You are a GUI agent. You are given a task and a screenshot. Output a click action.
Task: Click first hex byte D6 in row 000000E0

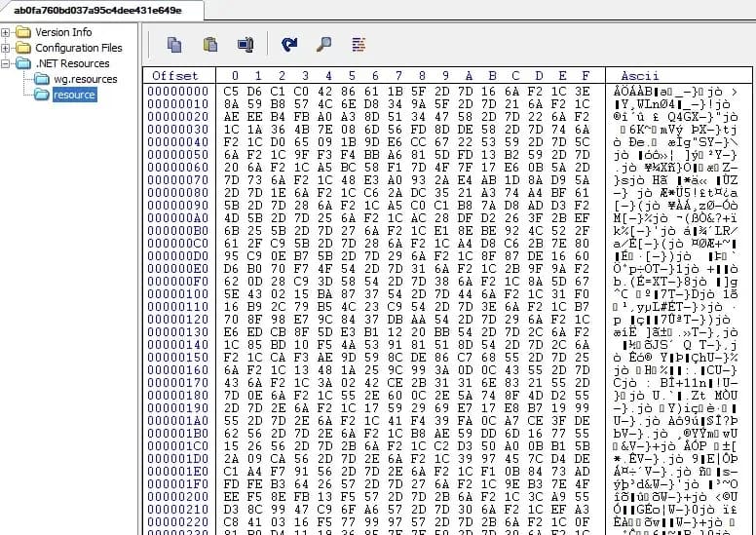tap(231, 269)
